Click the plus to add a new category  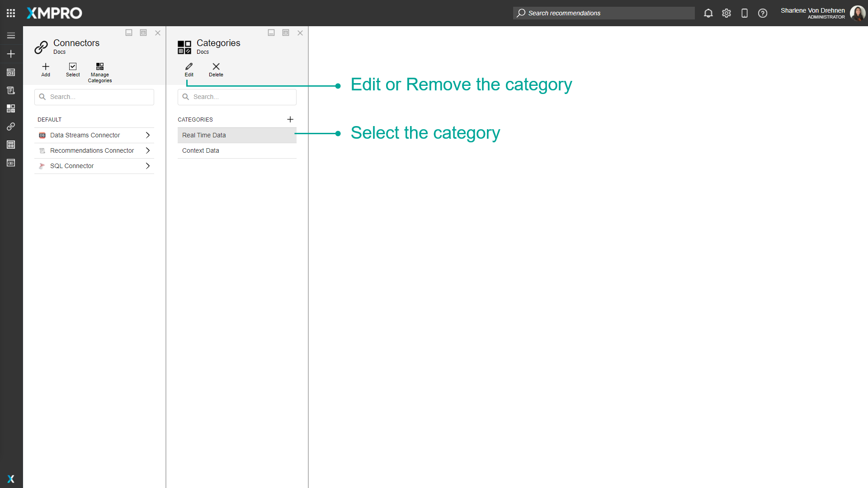[x=290, y=119]
